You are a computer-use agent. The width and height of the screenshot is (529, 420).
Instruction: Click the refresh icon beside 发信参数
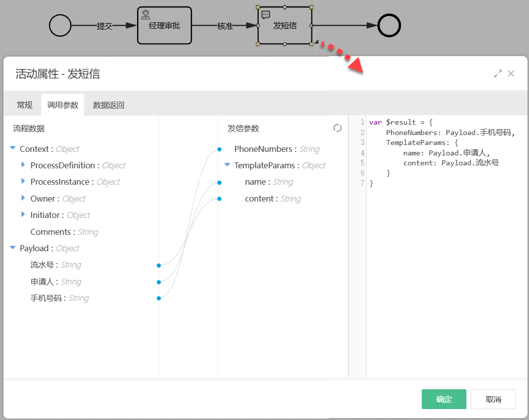click(338, 128)
